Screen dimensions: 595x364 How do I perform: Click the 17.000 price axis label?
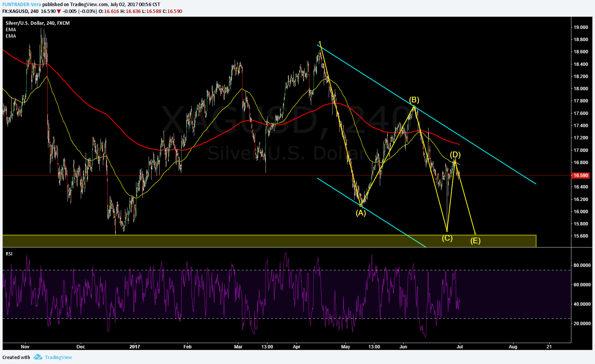tap(581, 150)
